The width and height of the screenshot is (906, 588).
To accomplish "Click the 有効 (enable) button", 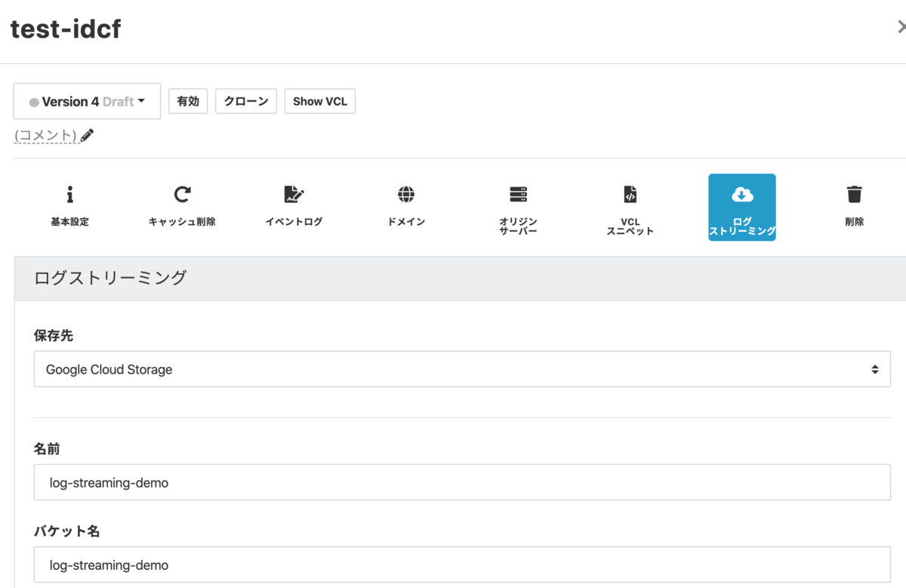I will point(188,100).
